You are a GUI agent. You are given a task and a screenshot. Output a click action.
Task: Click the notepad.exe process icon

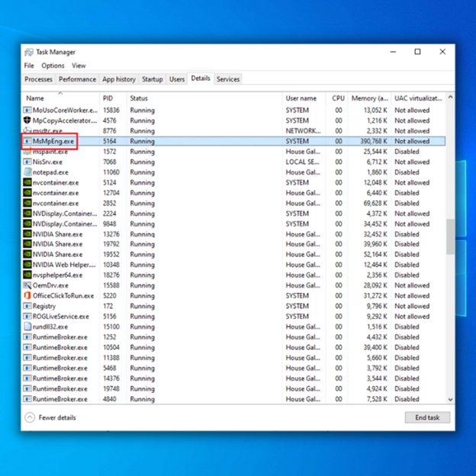[x=27, y=172]
